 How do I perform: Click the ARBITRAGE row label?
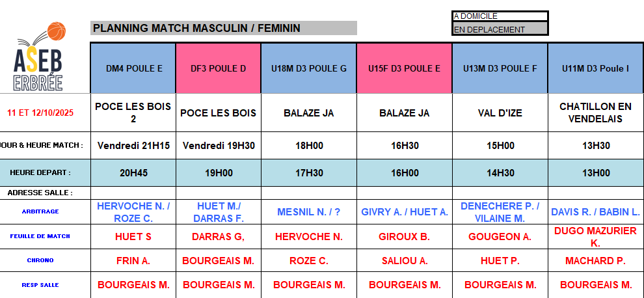[40, 211]
